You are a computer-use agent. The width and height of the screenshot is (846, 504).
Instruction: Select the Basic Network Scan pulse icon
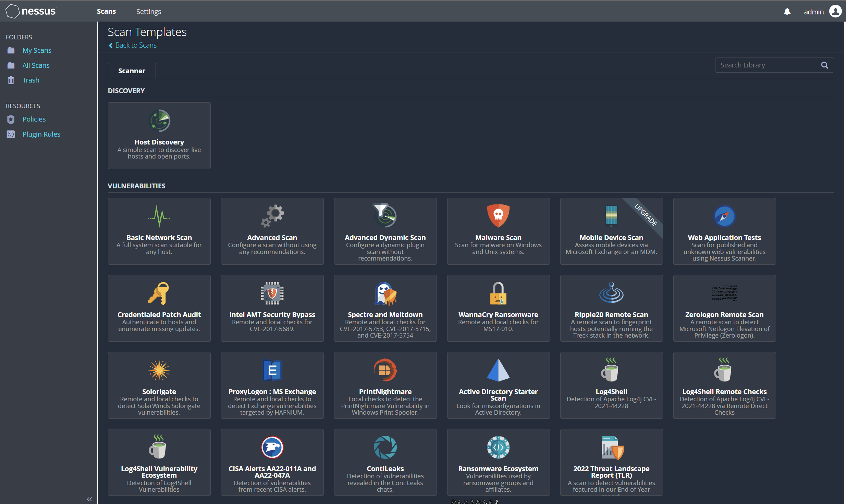click(159, 216)
